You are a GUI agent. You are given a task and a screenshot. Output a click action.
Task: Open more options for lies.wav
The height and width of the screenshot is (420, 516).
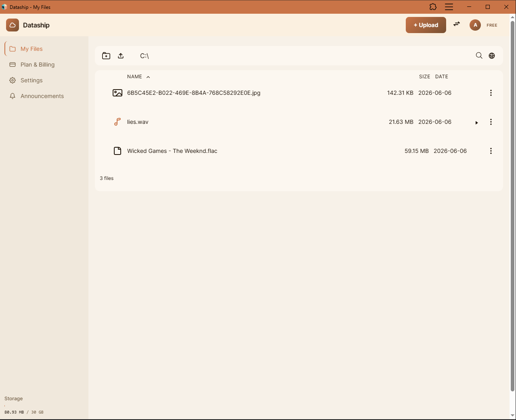click(x=491, y=122)
